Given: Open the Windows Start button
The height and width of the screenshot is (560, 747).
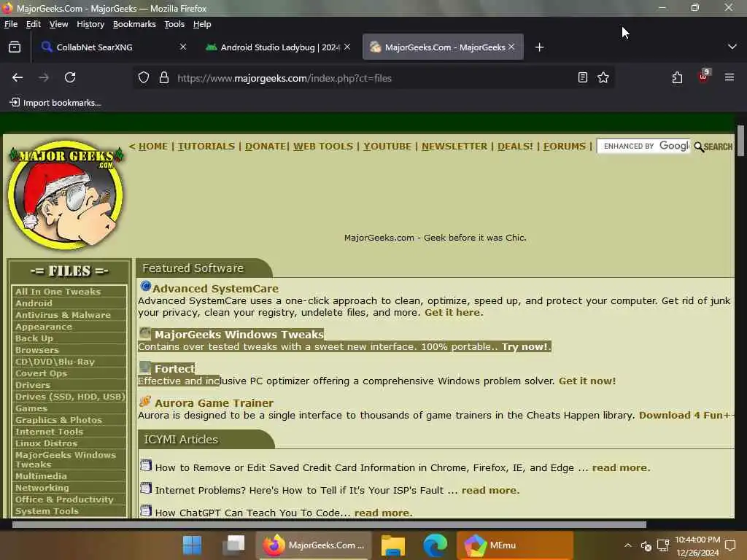Looking at the screenshot, I should tap(193, 545).
